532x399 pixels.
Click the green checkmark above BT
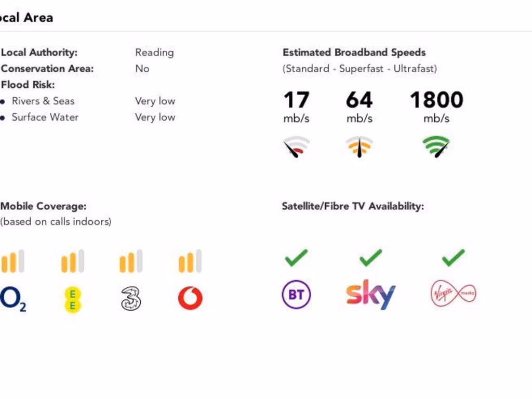[296, 257]
